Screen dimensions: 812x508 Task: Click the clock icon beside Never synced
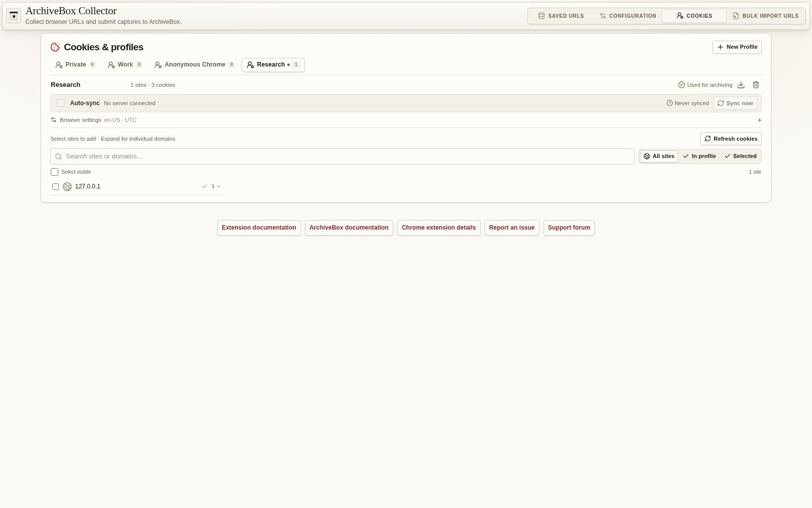669,103
